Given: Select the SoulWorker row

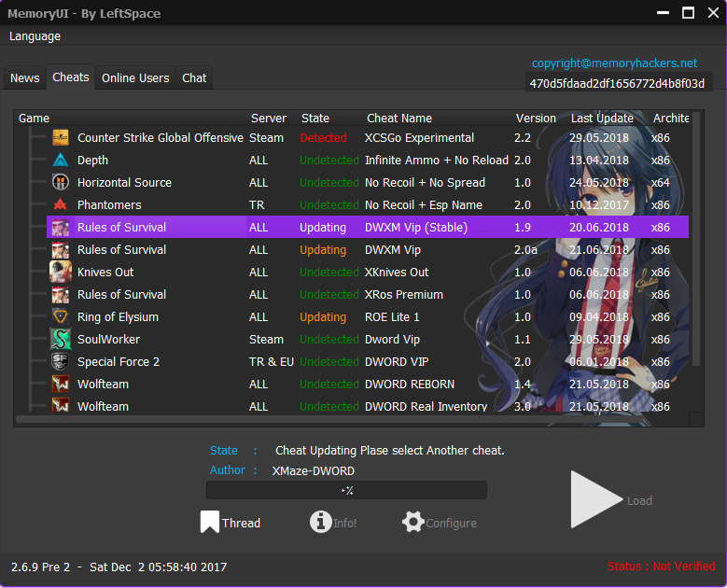Looking at the screenshot, I should tap(367, 339).
